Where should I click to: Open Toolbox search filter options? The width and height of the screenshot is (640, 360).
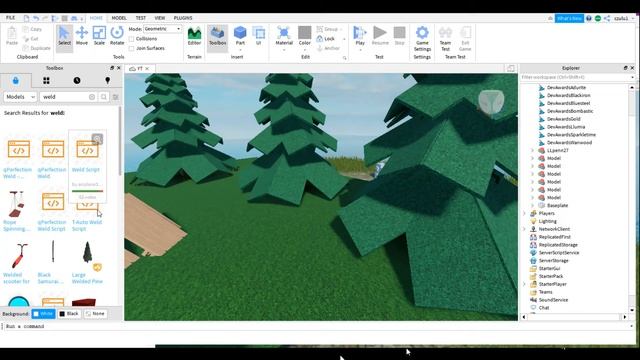[116, 97]
